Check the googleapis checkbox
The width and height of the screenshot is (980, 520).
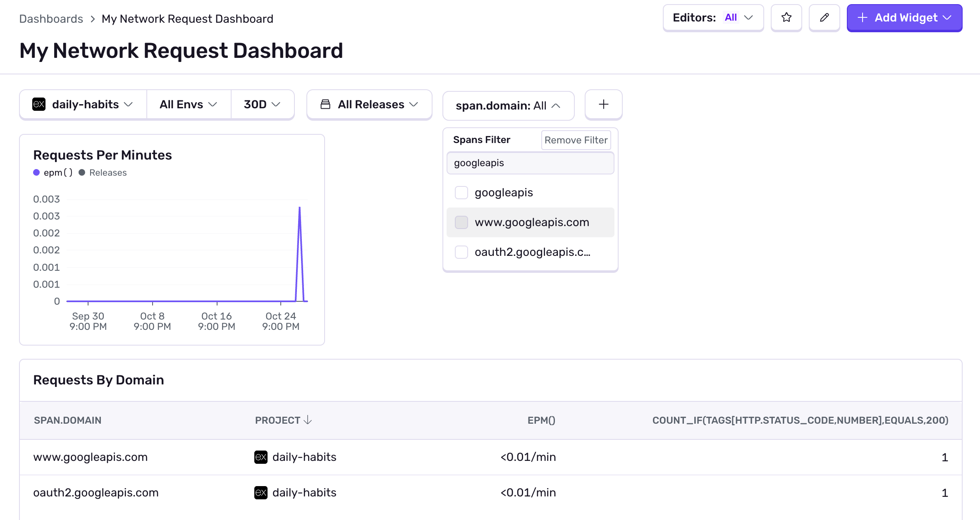point(461,193)
